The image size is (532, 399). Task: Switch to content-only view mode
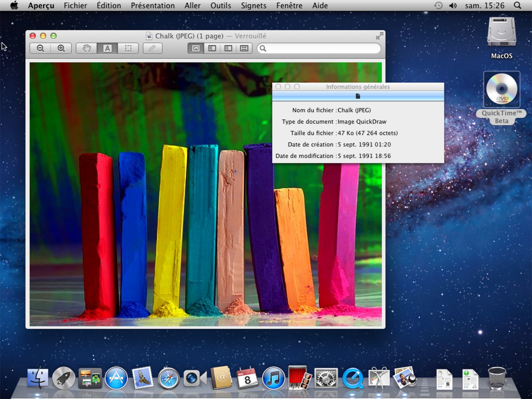click(196, 48)
